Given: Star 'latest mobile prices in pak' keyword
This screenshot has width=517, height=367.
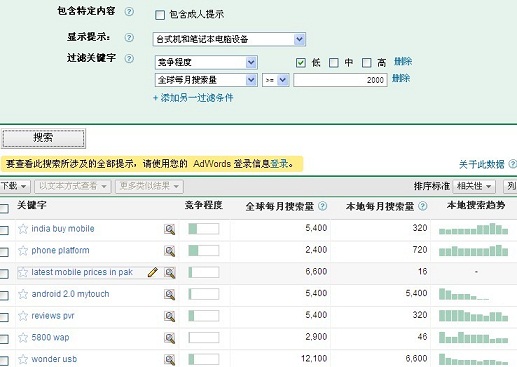Looking at the screenshot, I should [x=23, y=272].
